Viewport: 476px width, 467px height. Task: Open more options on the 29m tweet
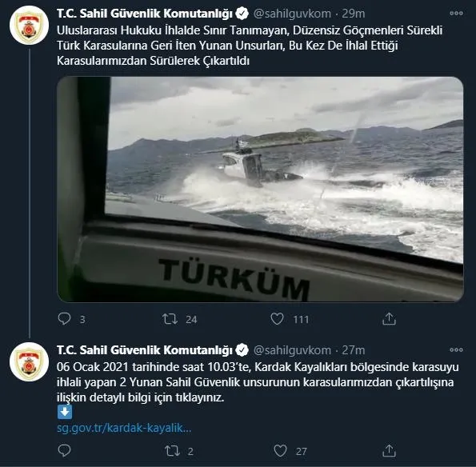pyautogui.click(x=456, y=14)
